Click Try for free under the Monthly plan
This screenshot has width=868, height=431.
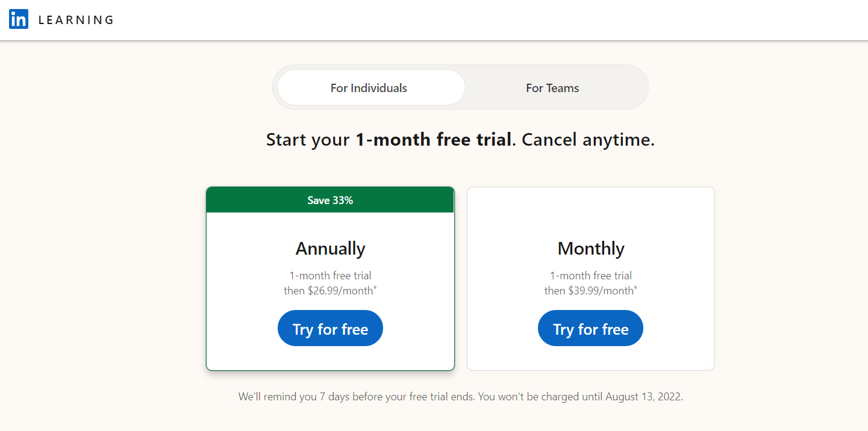[x=590, y=328]
